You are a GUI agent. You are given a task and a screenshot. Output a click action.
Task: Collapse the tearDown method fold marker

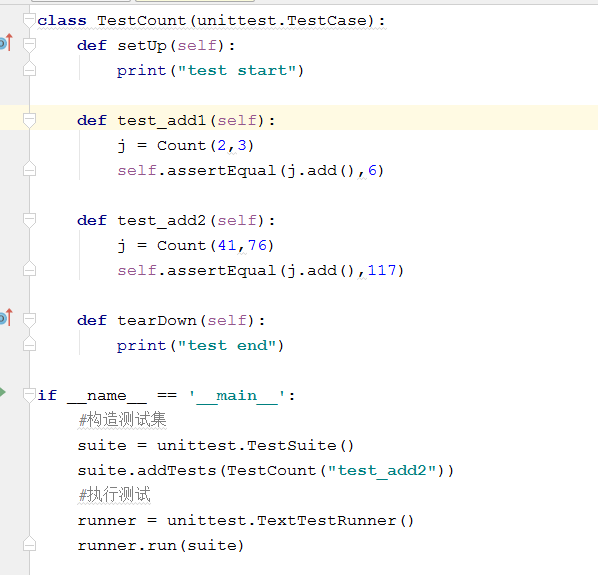coord(29,320)
